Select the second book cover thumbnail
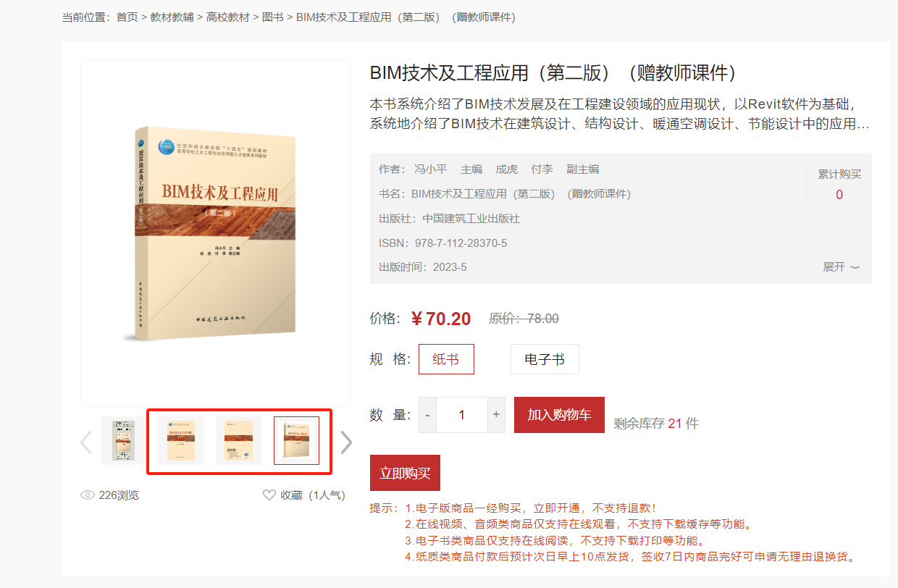898x588 pixels. coord(181,440)
